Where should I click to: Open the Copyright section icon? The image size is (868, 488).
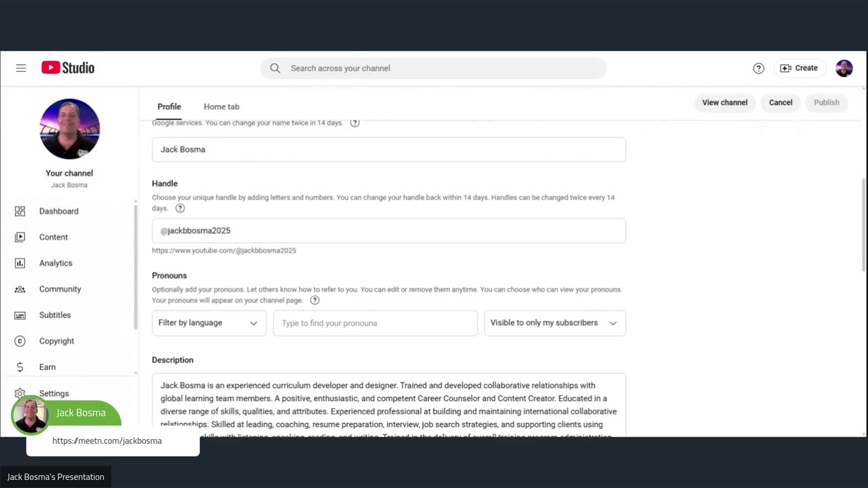coord(20,341)
